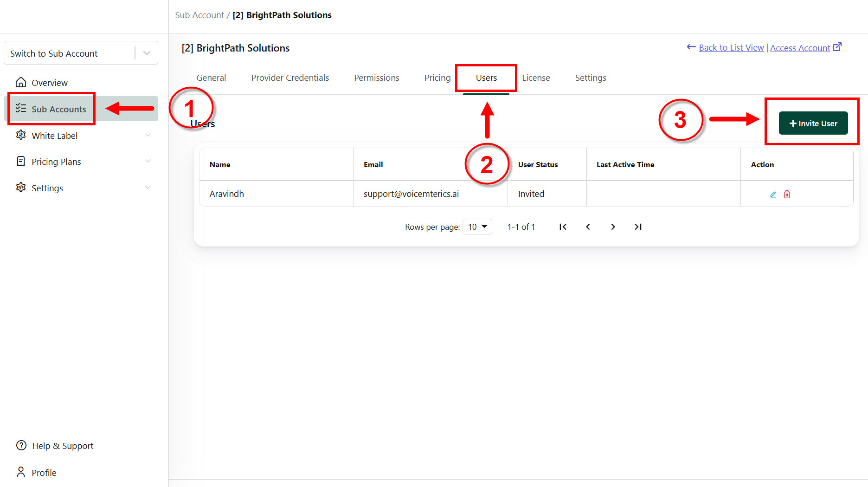Expand the Pricing Plans menu chevron
Image resolution: width=868 pixels, height=487 pixels.
148,161
